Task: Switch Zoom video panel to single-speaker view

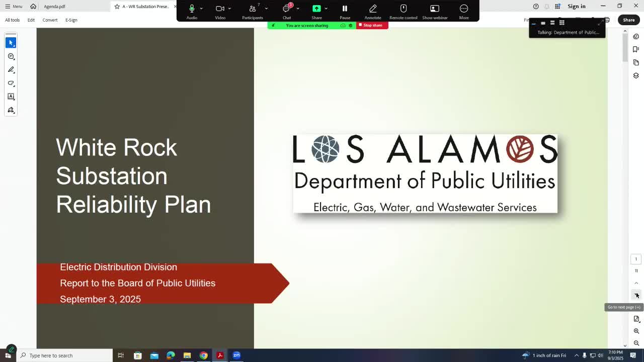Action: pos(543,23)
